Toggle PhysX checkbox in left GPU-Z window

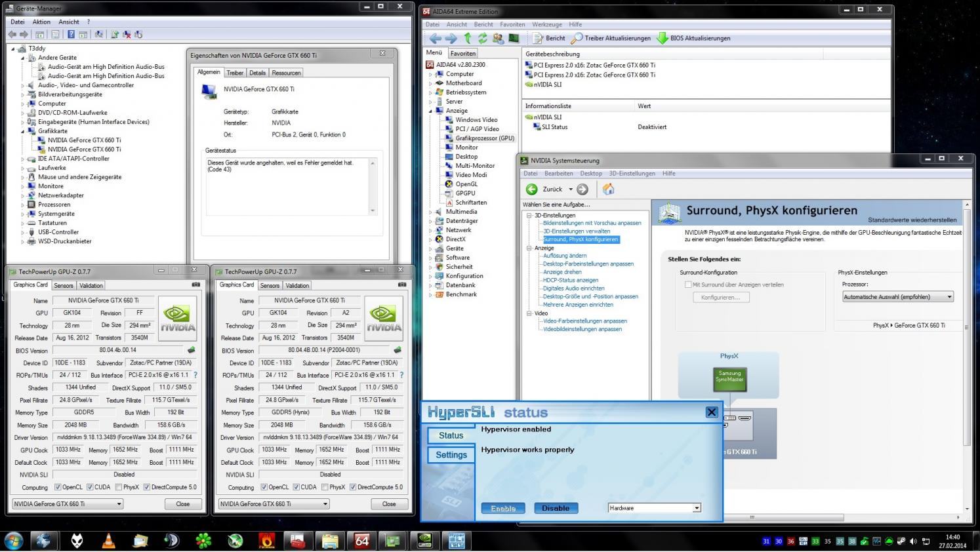pos(118,487)
